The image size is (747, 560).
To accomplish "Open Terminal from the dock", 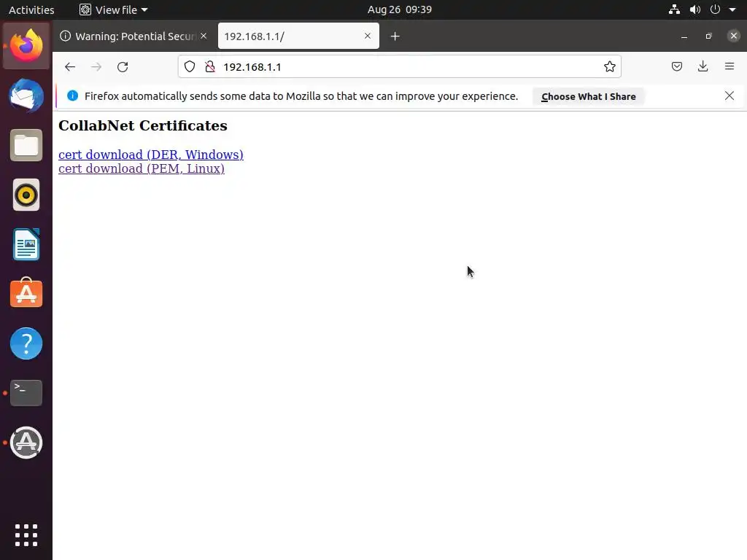I will [26, 393].
